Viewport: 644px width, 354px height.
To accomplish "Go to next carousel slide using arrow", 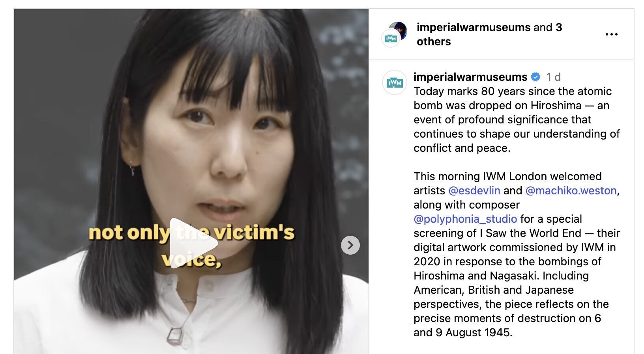I will [350, 245].
